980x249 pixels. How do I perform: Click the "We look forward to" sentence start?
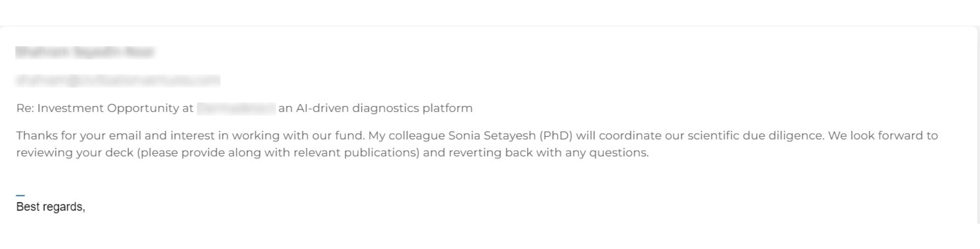point(883,136)
